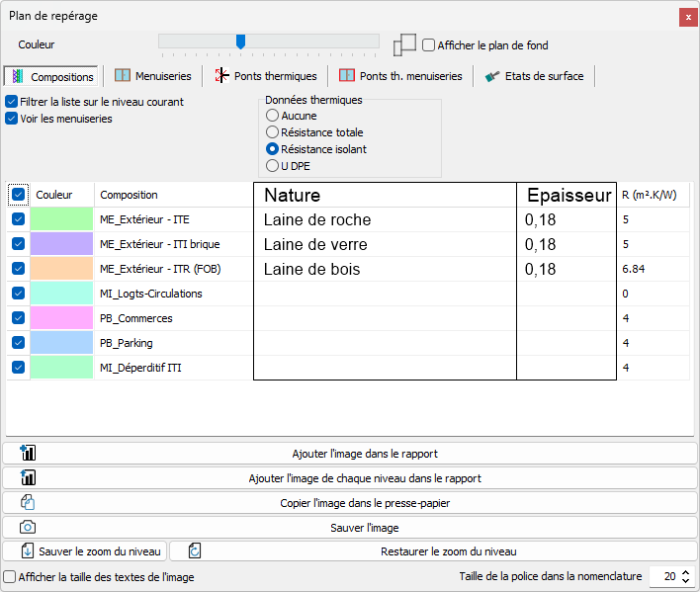This screenshot has height=592, width=700.
Task: Switch to the Menuiseries tab
Action: point(152,76)
